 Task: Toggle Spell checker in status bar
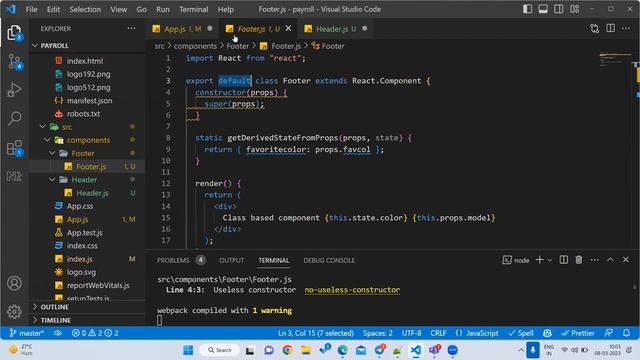pos(521,333)
